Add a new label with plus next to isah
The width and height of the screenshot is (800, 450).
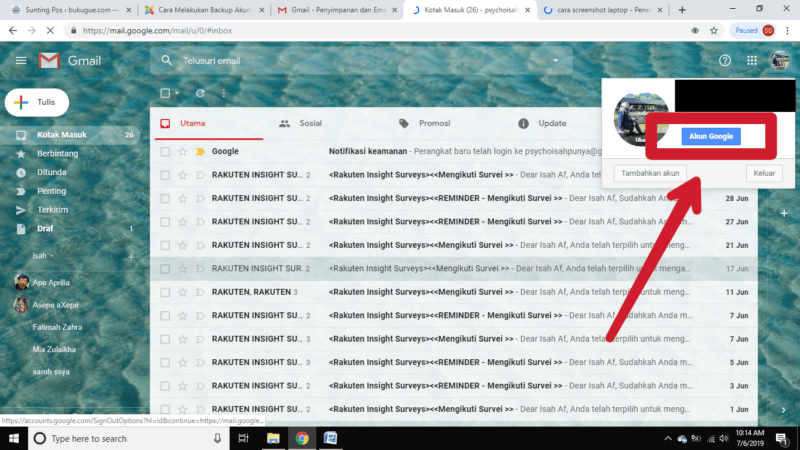coord(131,257)
